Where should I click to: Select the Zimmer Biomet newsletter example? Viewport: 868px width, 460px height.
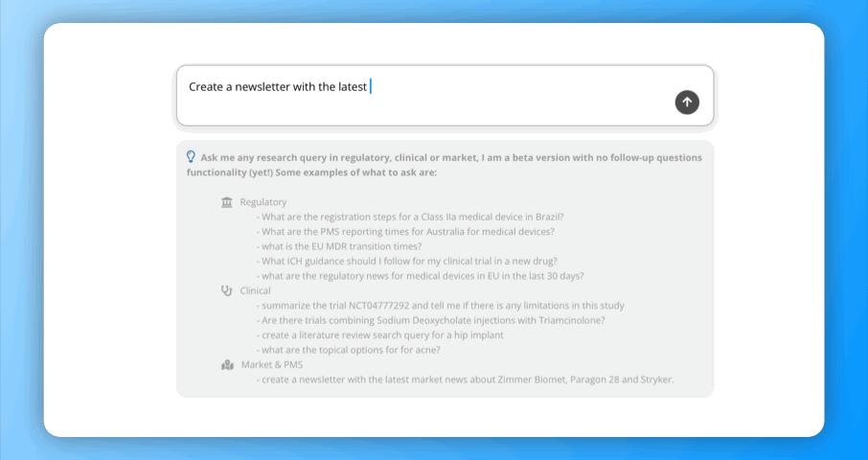[465, 379]
